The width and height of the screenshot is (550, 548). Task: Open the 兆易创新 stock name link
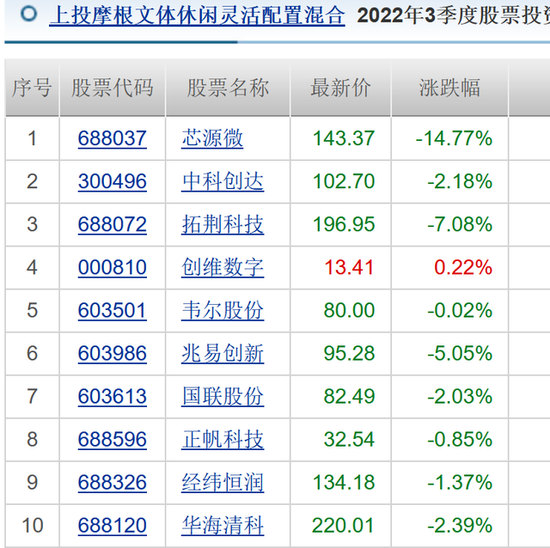222,353
